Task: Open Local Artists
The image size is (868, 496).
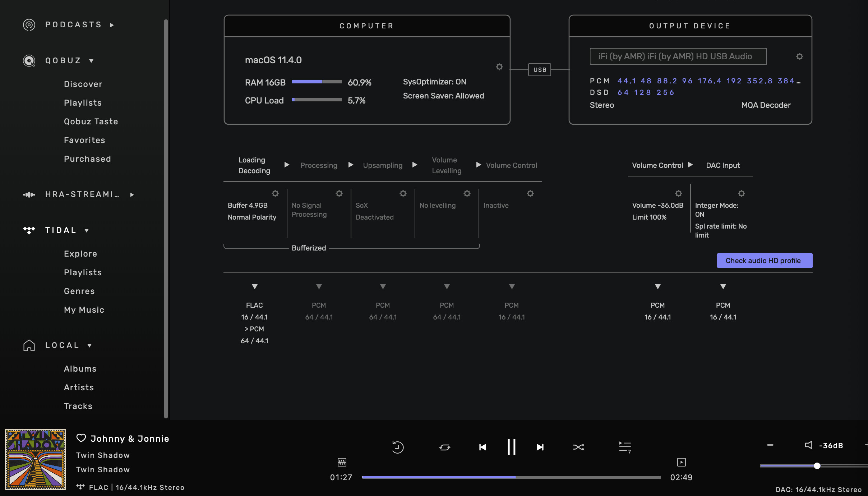Action: pos(79,387)
